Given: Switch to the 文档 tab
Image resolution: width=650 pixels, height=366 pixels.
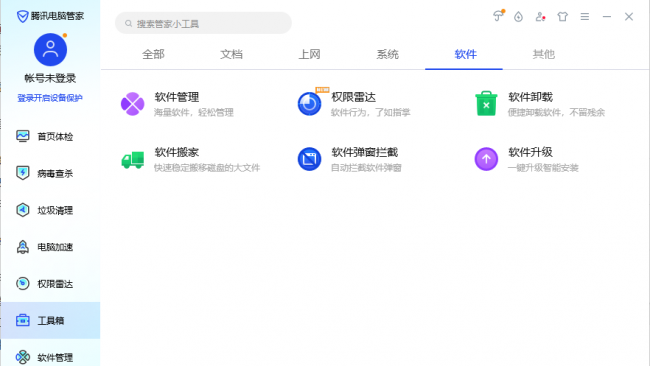Looking at the screenshot, I should [x=231, y=54].
